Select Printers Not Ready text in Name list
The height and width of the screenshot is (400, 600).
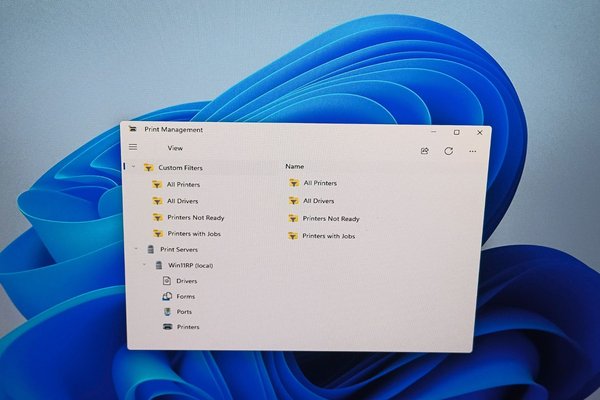click(331, 219)
